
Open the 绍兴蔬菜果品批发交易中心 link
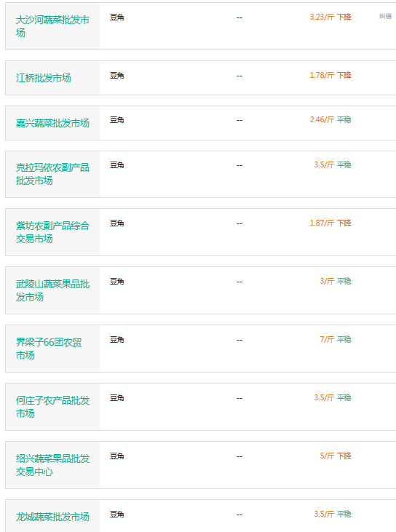click(x=52, y=465)
